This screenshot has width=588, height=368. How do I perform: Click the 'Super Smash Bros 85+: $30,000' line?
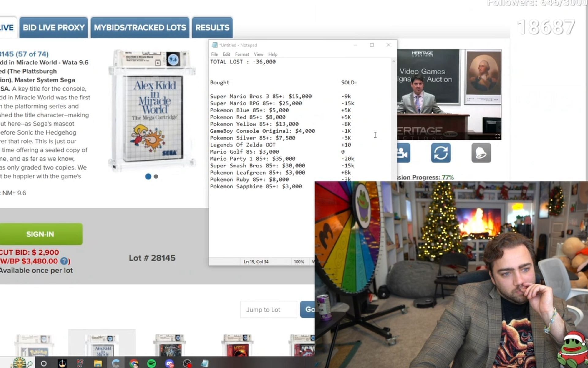(258, 166)
